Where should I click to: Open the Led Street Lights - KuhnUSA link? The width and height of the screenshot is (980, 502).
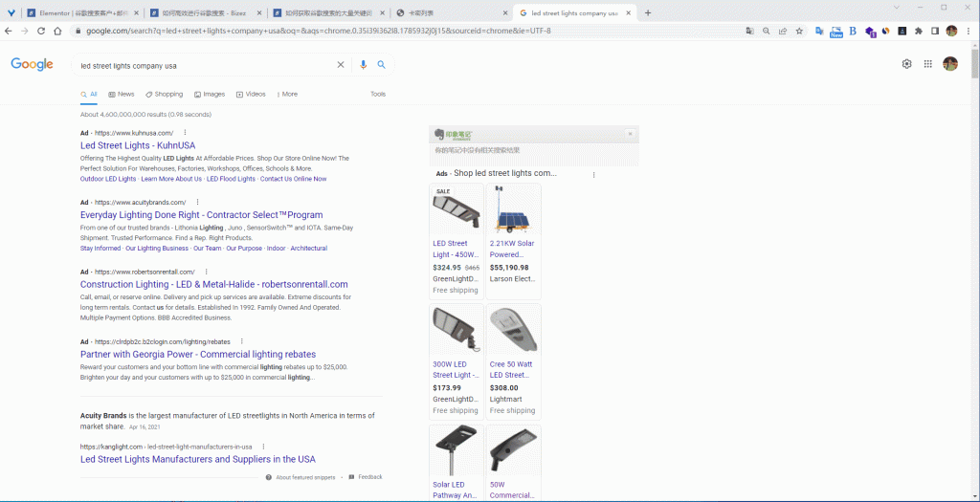coord(138,144)
